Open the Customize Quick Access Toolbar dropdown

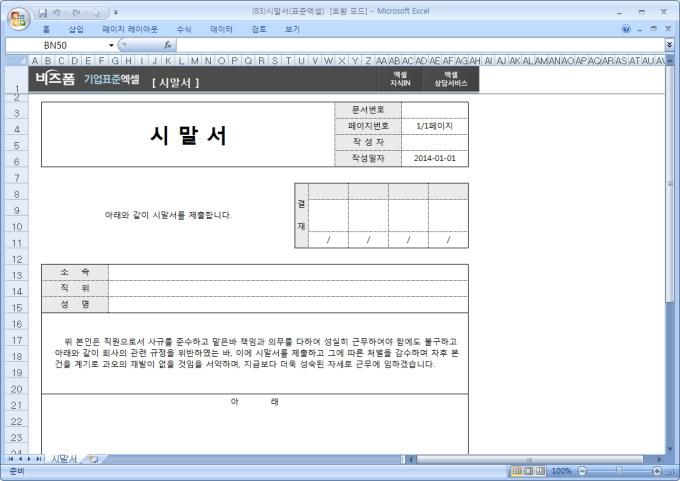pos(116,13)
